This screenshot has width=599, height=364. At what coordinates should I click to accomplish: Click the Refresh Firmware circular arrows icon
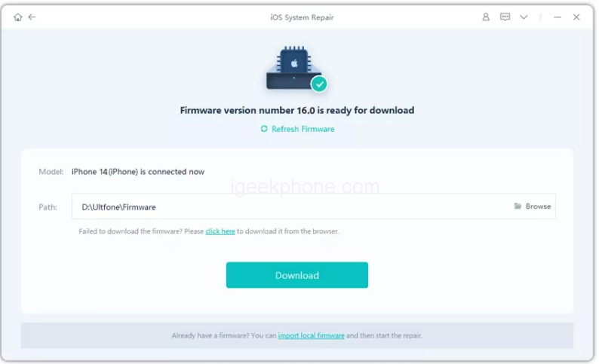[264, 129]
